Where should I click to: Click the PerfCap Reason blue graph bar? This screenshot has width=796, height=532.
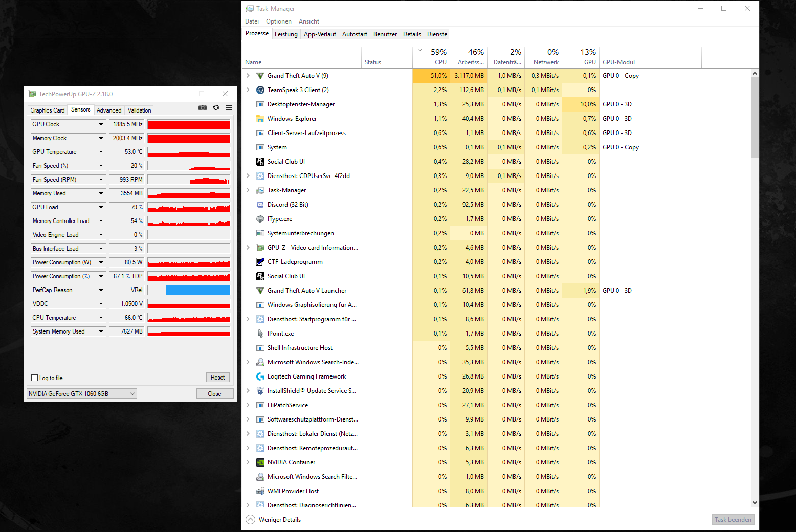point(198,290)
